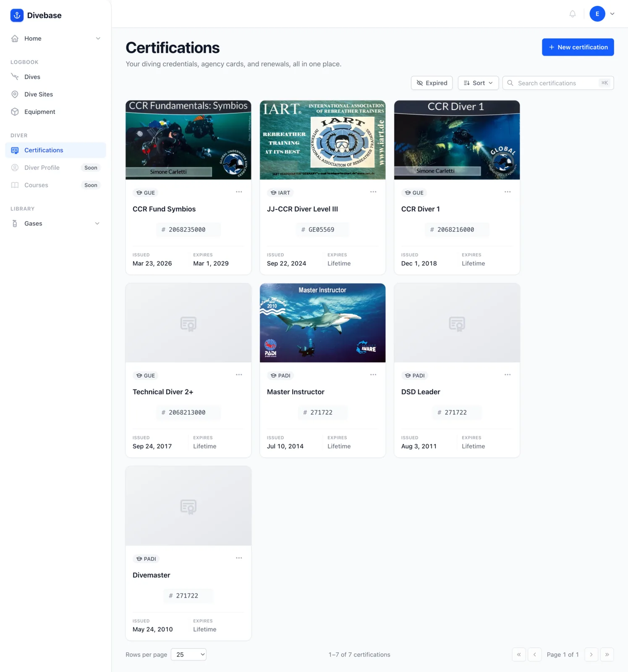
Task: Open the user avatar E menu
Action: coord(597,14)
